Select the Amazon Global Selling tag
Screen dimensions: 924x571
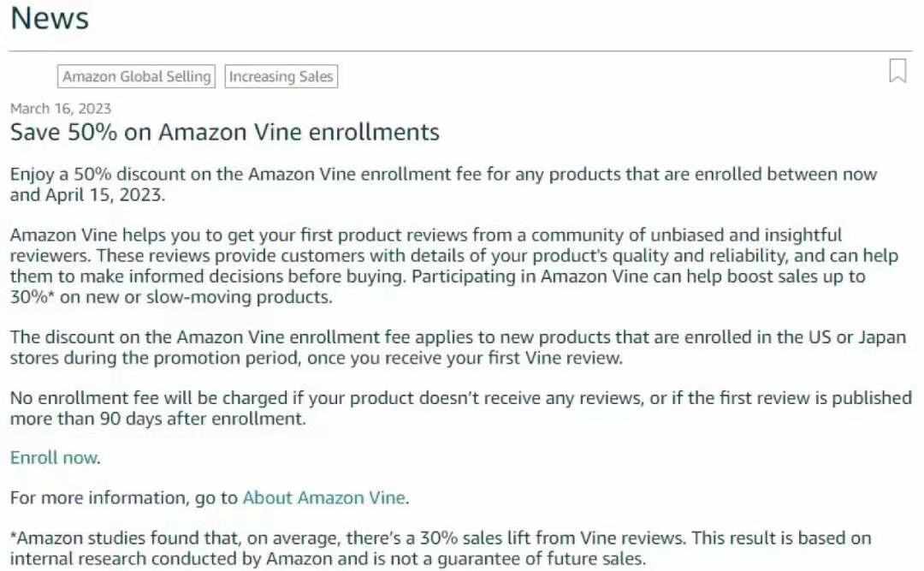pyautogui.click(x=137, y=76)
